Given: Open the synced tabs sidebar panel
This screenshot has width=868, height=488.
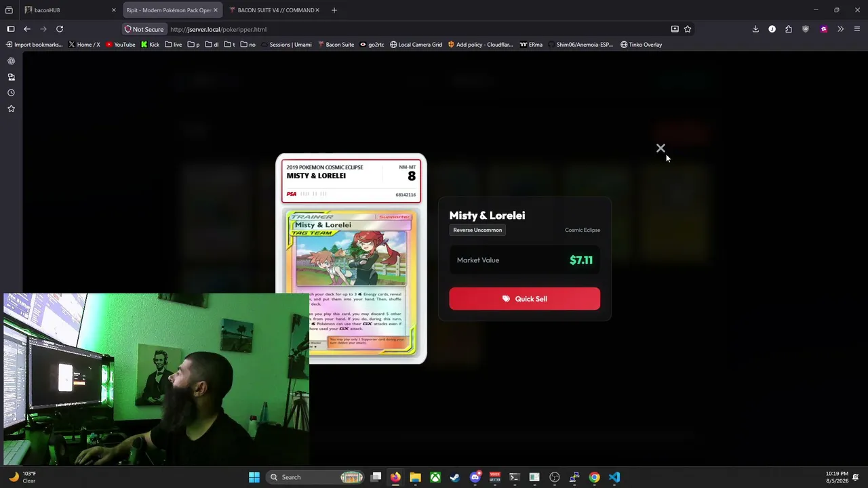Looking at the screenshot, I should 11,77.
